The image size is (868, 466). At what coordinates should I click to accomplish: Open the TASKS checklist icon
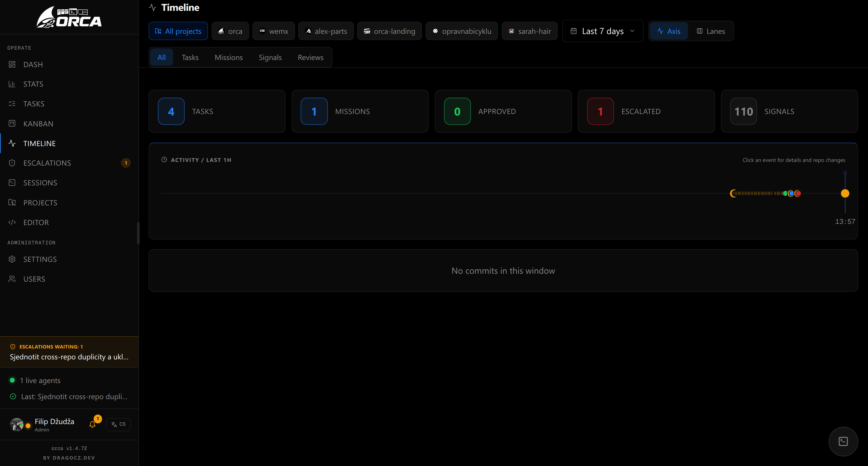[x=12, y=104]
